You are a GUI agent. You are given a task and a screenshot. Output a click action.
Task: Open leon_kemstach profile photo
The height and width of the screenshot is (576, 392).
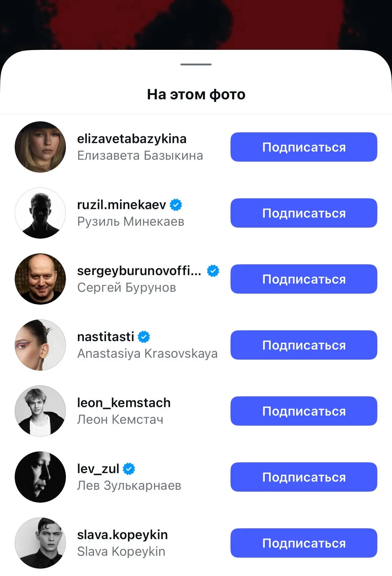point(40,411)
